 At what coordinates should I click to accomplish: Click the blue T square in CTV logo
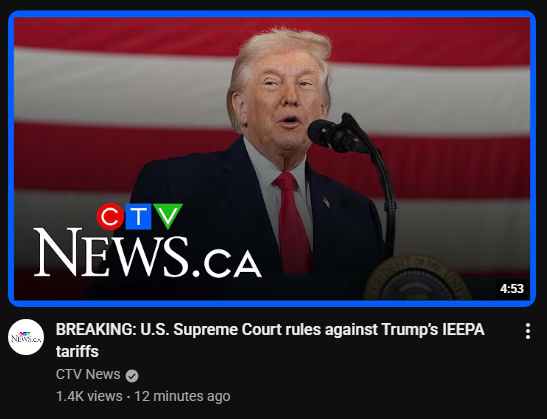(x=138, y=216)
